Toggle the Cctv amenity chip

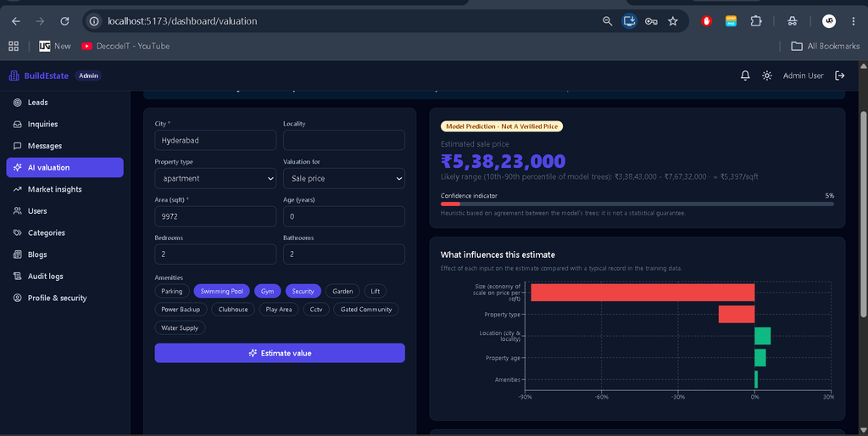(316, 309)
